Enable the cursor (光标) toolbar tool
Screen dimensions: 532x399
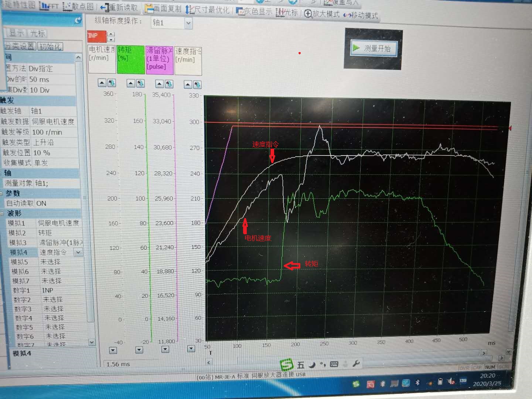pos(287,13)
